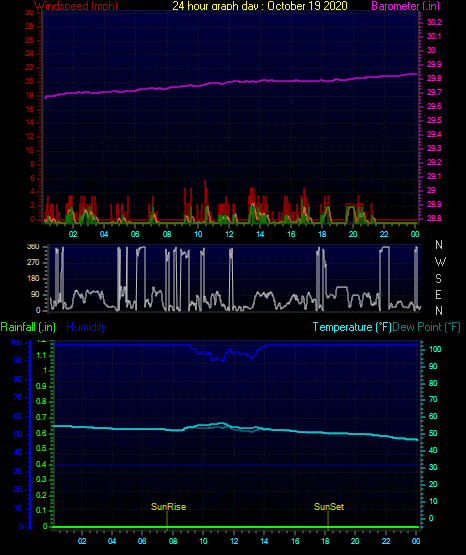Click the N compass label at top
Image resolution: width=466 pixels, height=555 pixels.
tap(439, 245)
